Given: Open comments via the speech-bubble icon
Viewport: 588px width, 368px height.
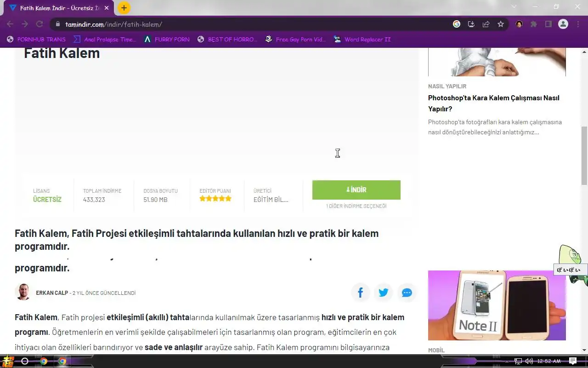Looking at the screenshot, I should tap(407, 293).
